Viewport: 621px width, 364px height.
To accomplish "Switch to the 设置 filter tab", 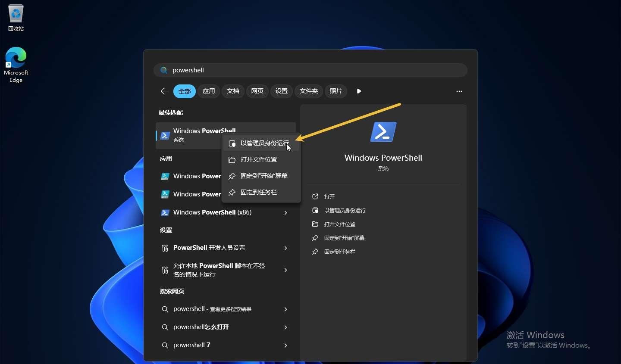I will (281, 91).
